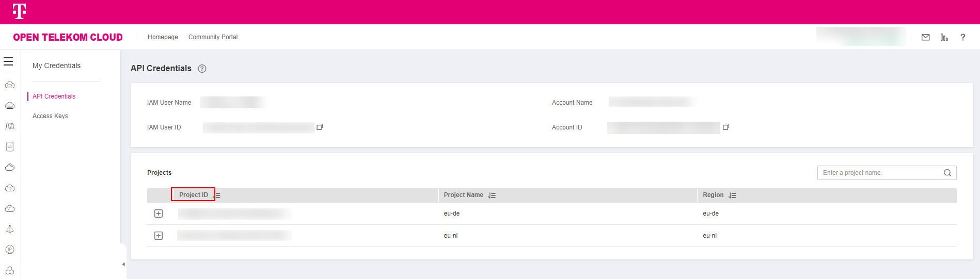Click the Region column header
This screenshot has height=279, width=980.
[x=713, y=195]
